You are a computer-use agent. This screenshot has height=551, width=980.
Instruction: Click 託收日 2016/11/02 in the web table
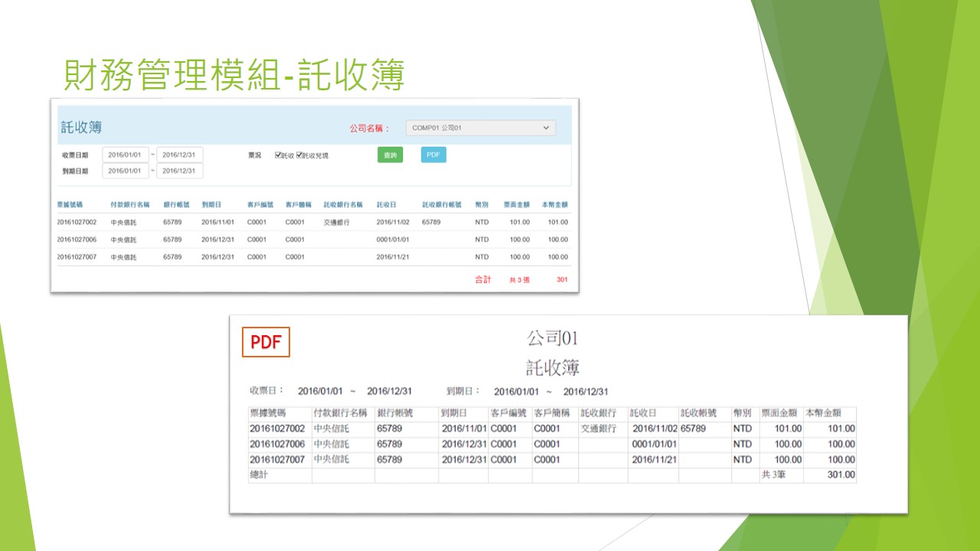pos(393,222)
